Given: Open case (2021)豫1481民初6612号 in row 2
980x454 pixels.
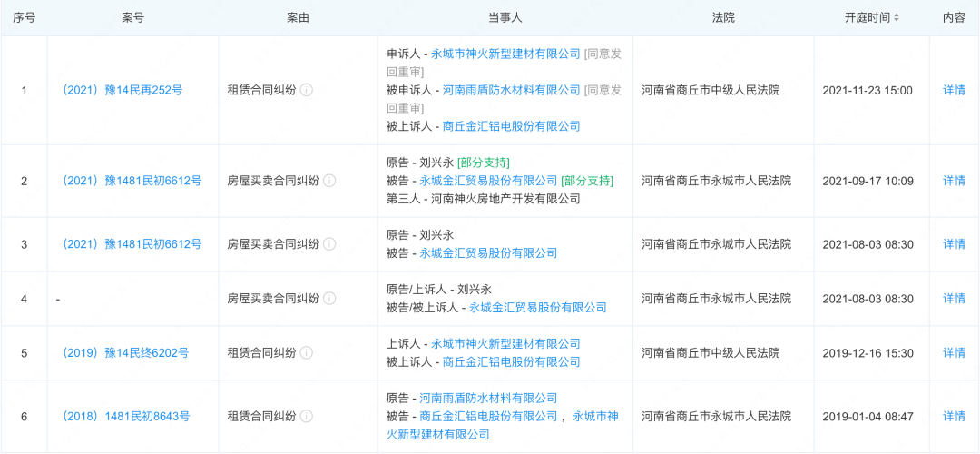Looking at the screenshot, I should tap(132, 182).
